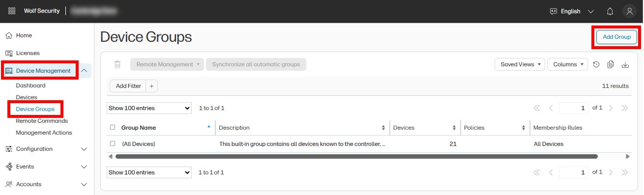Viewport: 644px width, 195px height.
Task: Click the Configuration sliders icon
Action: (8, 149)
